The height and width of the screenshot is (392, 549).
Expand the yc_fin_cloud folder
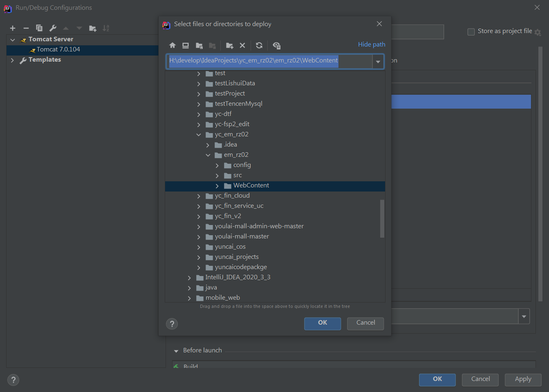(x=199, y=196)
